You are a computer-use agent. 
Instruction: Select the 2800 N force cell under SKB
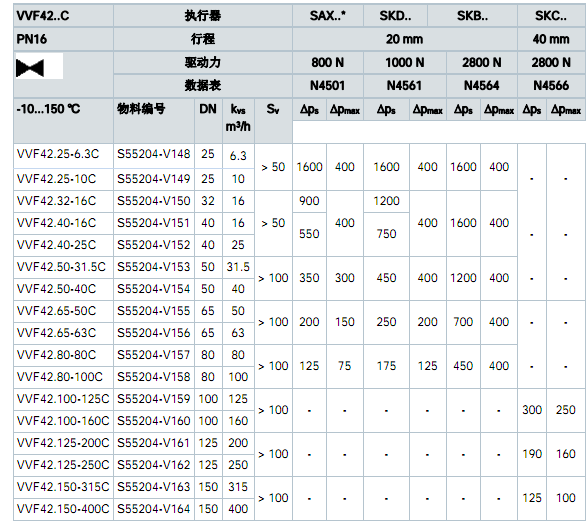[482, 62]
